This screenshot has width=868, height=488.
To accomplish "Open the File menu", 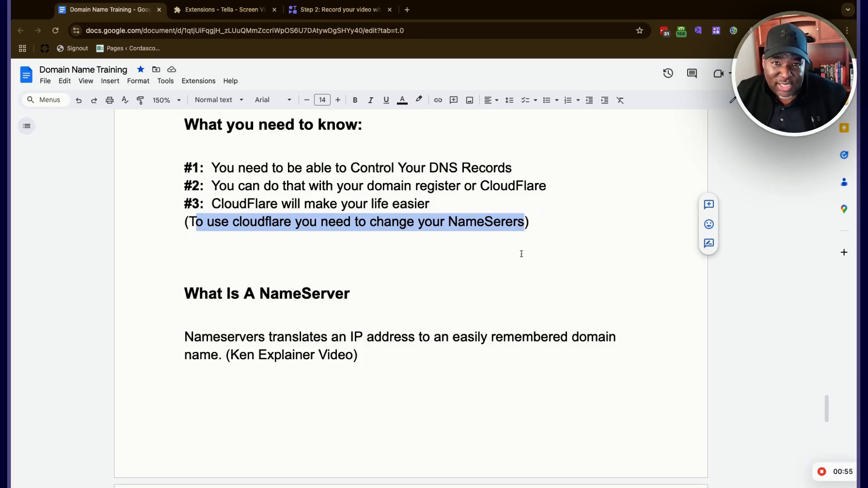I will 45,81.
